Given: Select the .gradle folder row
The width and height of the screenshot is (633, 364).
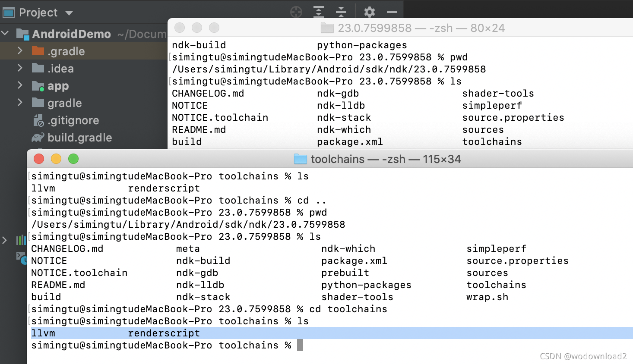Looking at the screenshot, I should click(x=84, y=51).
